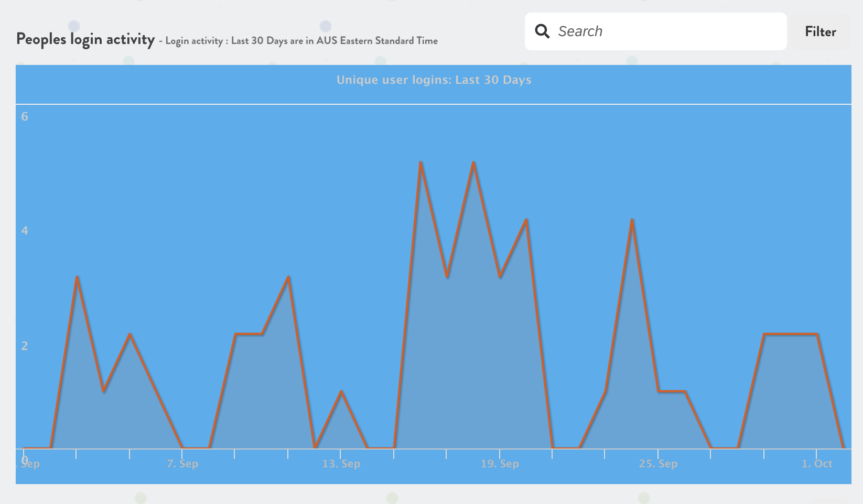Screen dimensions: 863x504
Task: Select the '13. Sep' x-axis label
Action: click(x=341, y=464)
